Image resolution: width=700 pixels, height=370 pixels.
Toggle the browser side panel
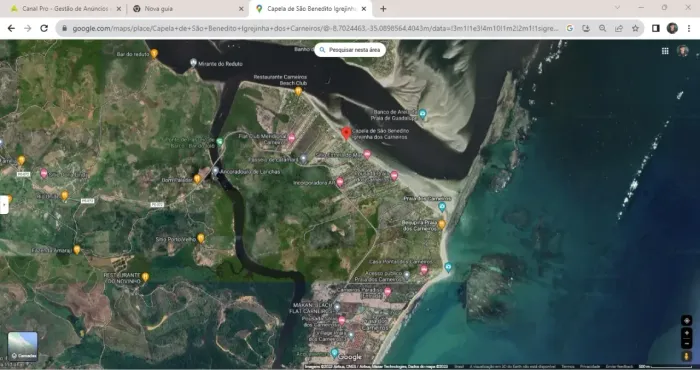(x=655, y=28)
